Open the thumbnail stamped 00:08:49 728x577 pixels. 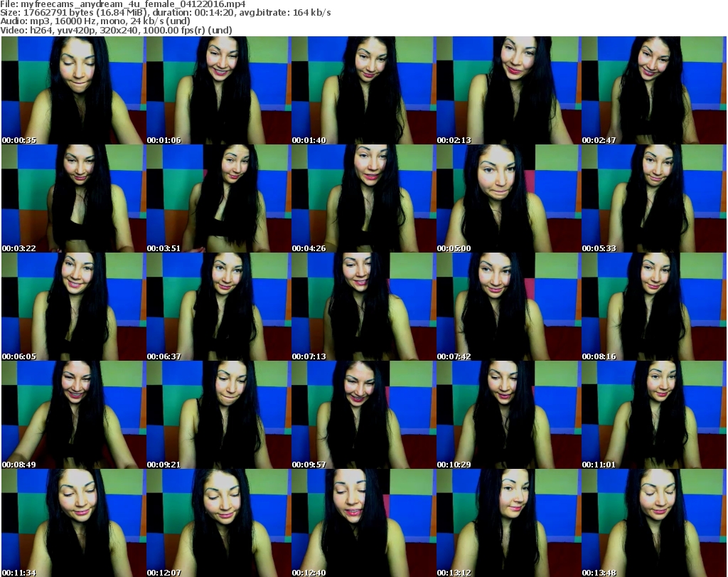(x=74, y=415)
